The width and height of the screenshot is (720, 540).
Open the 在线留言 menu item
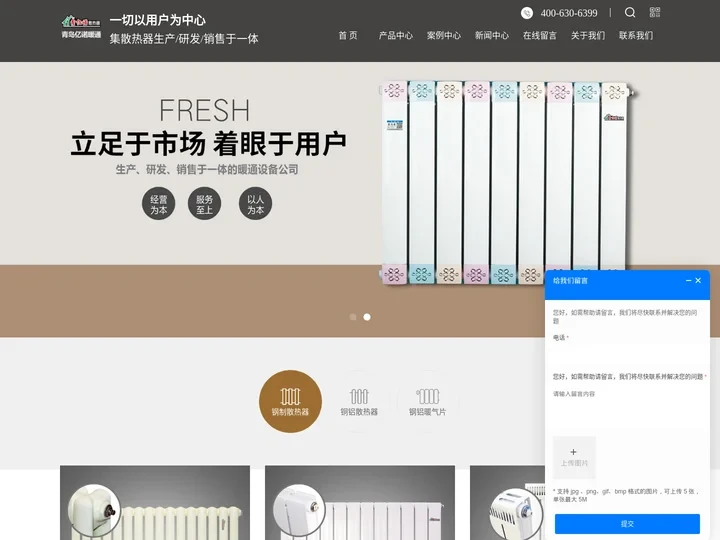coord(540,35)
